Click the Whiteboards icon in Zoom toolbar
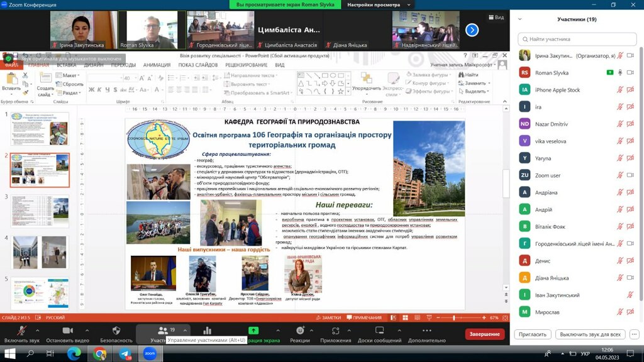The width and height of the screenshot is (644, 362). (379, 331)
